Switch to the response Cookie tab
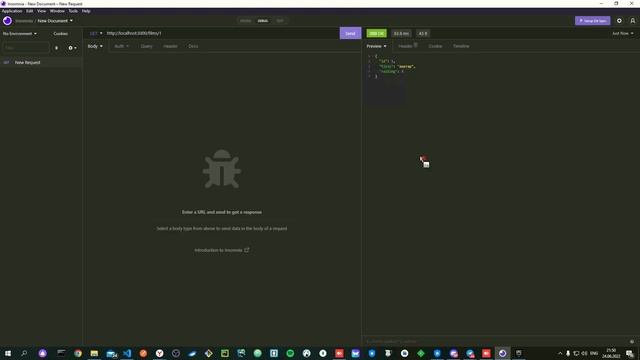The image size is (640, 360). click(x=435, y=46)
